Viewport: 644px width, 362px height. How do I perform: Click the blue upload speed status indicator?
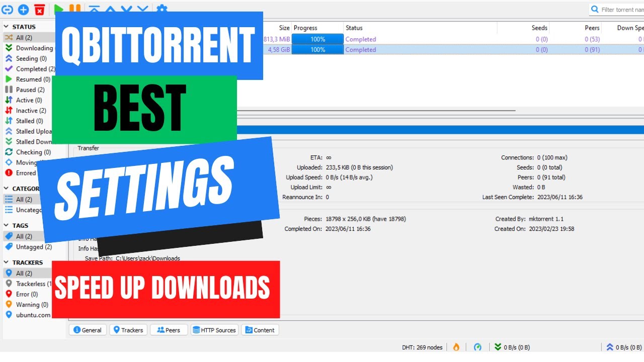pos(624,347)
